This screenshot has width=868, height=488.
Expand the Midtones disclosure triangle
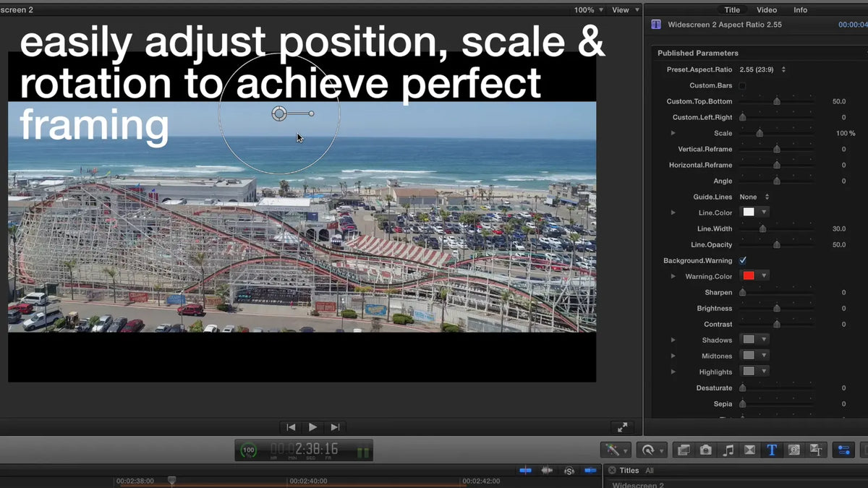pos(673,356)
